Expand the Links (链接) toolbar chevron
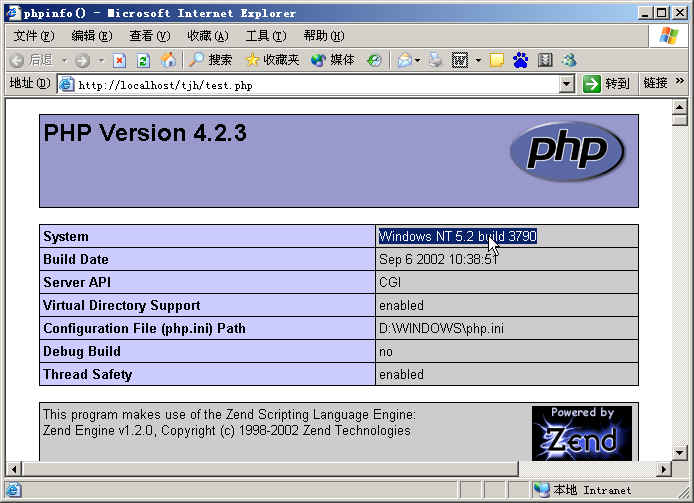 click(x=681, y=82)
